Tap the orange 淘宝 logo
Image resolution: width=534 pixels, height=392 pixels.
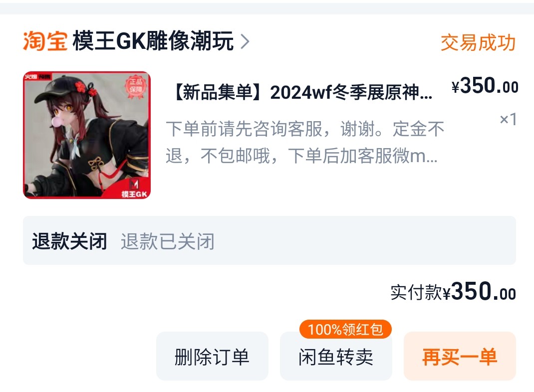[45, 41]
